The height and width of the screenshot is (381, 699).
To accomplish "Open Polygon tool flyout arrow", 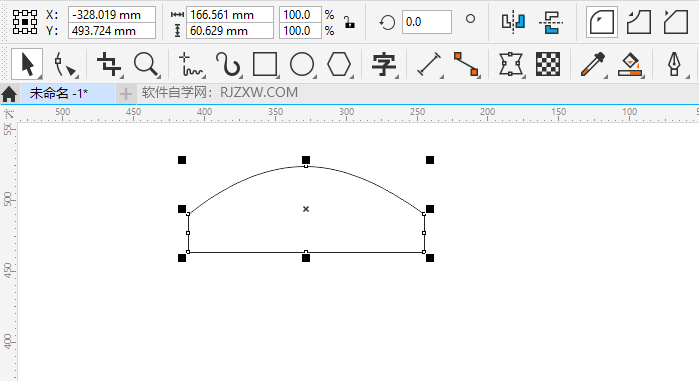I will tap(352, 77).
